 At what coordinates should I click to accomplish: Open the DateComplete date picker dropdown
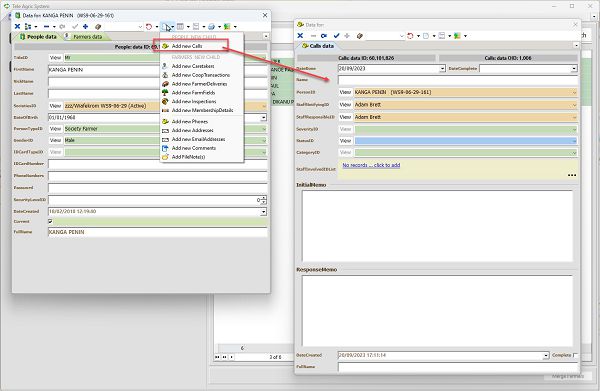[574, 68]
